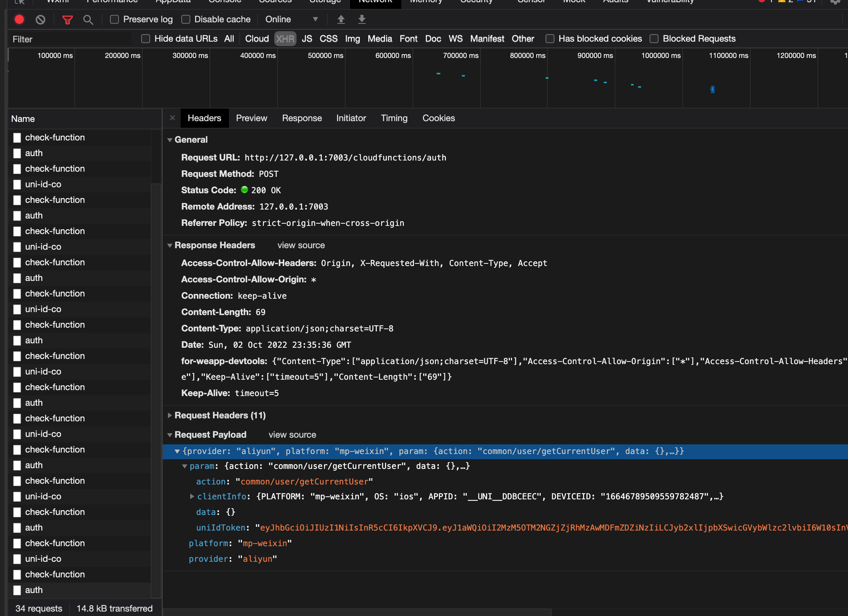The image size is (848, 616).
Task: Open network search with magnifier icon
Action: pyautogui.click(x=88, y=19)
